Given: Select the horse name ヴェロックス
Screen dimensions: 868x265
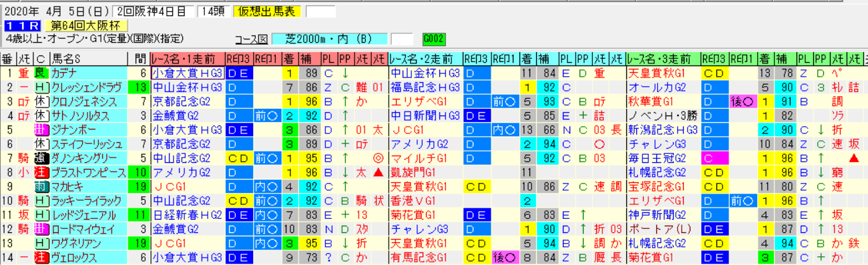Looking at the screenshot, I should [73, 257].
